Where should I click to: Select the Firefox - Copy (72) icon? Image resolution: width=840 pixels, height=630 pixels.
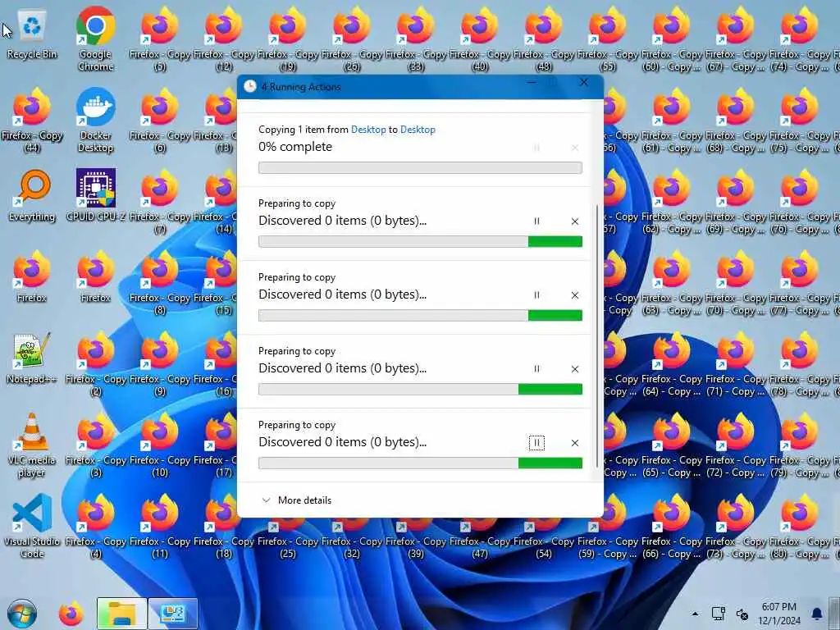click(x=735, y=445)
